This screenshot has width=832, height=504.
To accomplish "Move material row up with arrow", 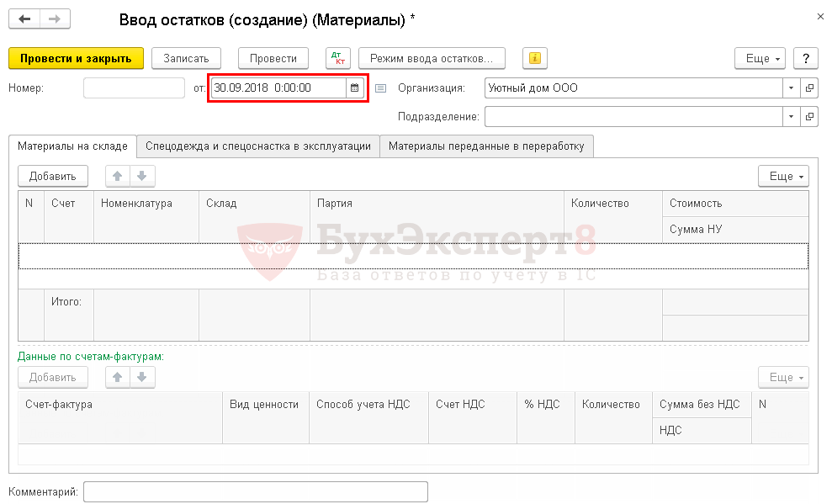I will tap(118, 176).
